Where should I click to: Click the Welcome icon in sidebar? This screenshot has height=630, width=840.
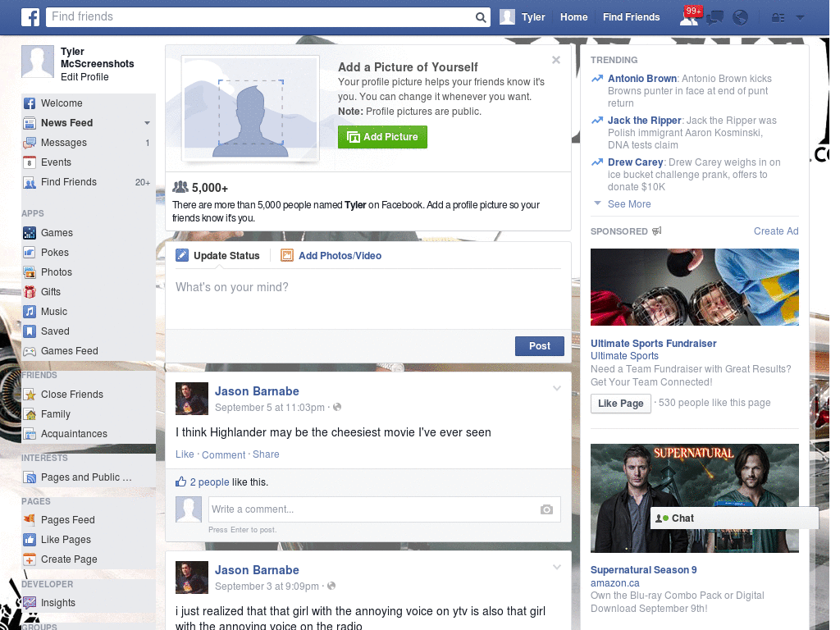pyautogui.click(x=30, y=103)
